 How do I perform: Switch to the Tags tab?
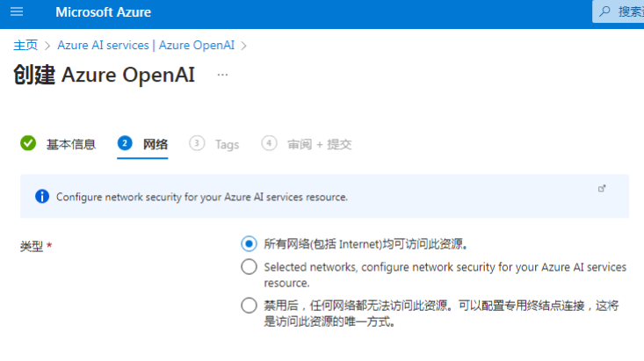click(x=228, y=145)
